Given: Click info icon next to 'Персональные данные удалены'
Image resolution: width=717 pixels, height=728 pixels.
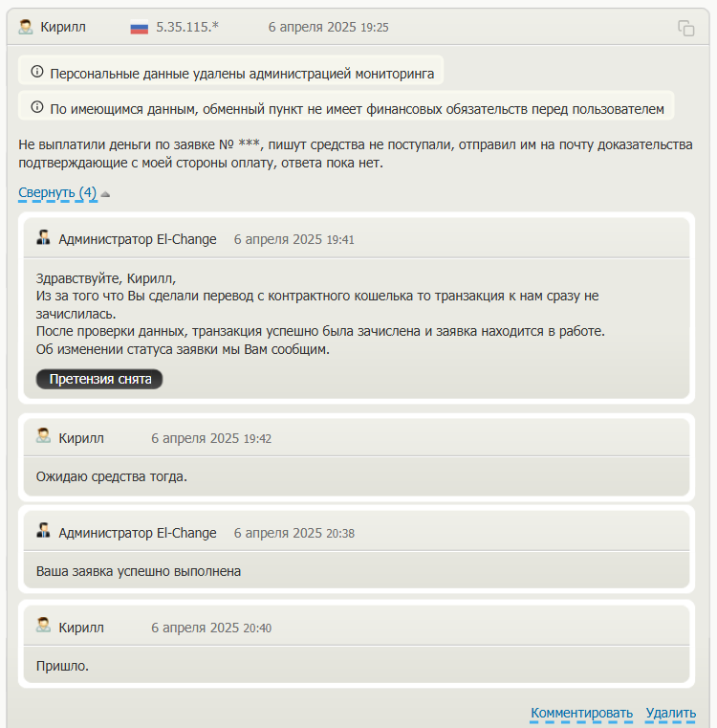Looking at the screenshot, I should 37,72.
